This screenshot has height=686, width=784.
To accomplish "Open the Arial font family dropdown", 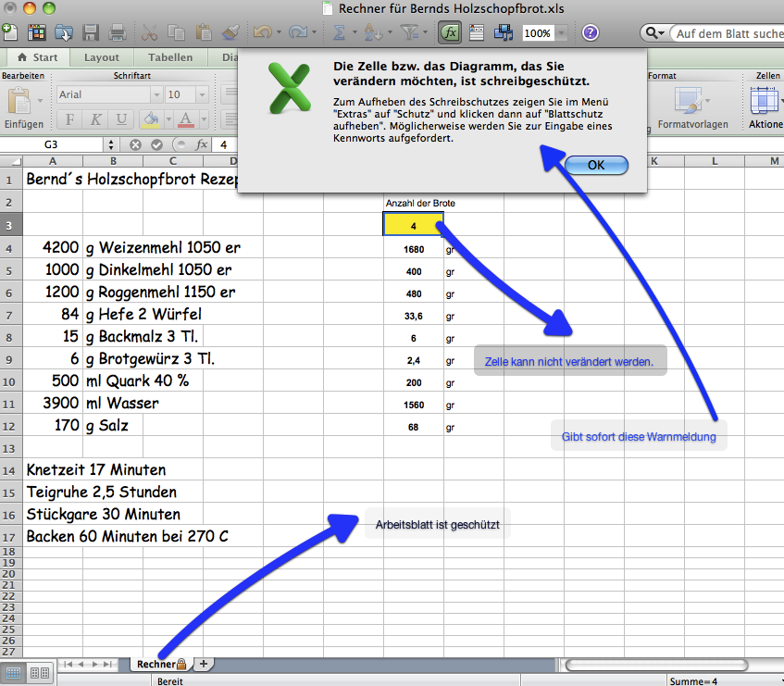I will [x=156, y=94].
